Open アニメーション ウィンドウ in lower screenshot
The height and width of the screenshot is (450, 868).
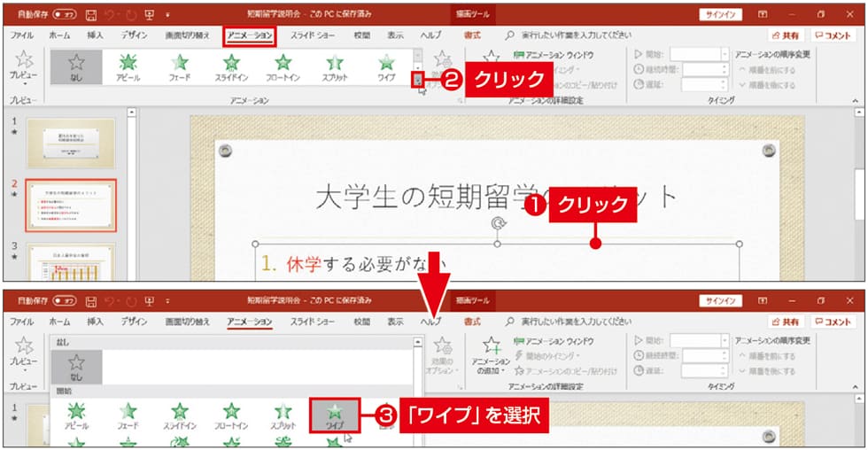(x=554, y=342)
